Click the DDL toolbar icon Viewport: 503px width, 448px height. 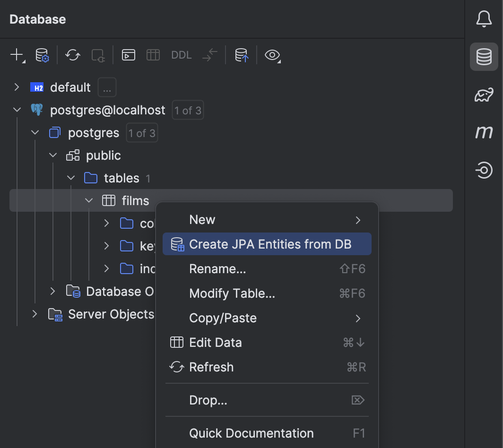pos(181,55)
